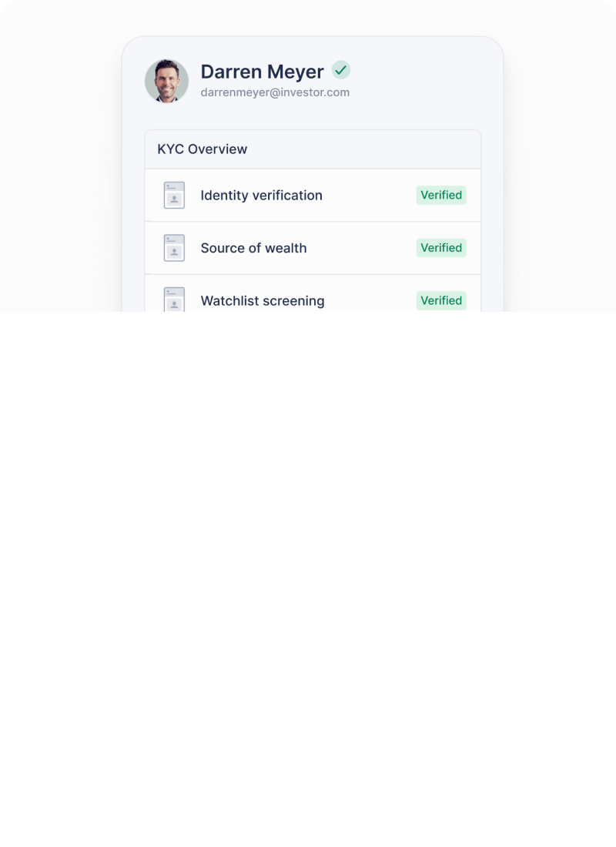Image resolution: width=616 pixels, height=847 pixels.
Task: Select the Source of wealth label text
Action: [x=253, y=248]
